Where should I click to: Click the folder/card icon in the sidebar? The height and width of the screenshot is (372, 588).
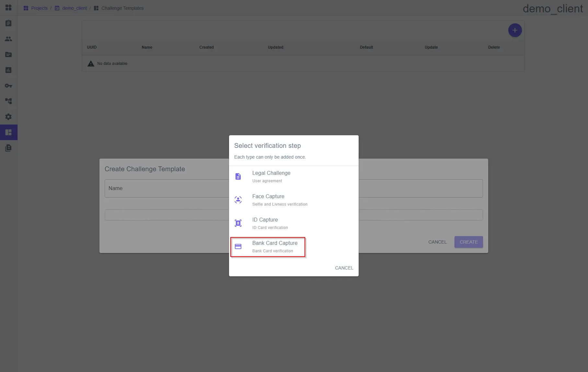coord(8,54)
